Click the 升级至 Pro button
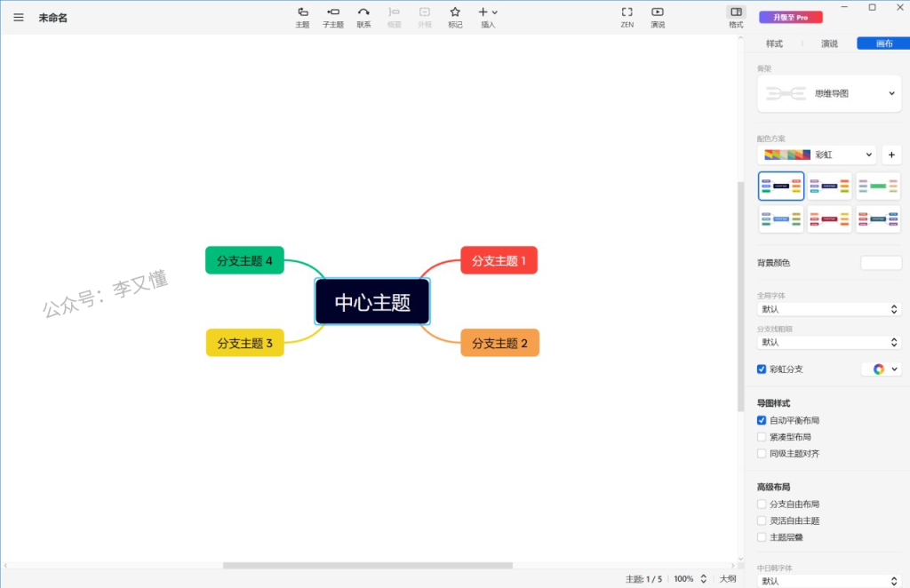Viewport: 910px width, 588px height. pyautogui.click(x=790, y=17)
